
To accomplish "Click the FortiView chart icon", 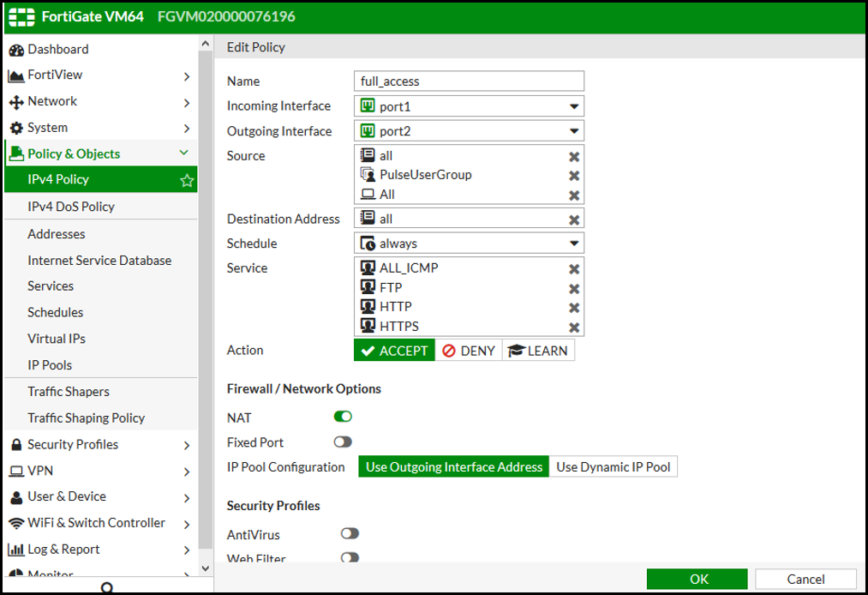I will (x=16, y=75).
